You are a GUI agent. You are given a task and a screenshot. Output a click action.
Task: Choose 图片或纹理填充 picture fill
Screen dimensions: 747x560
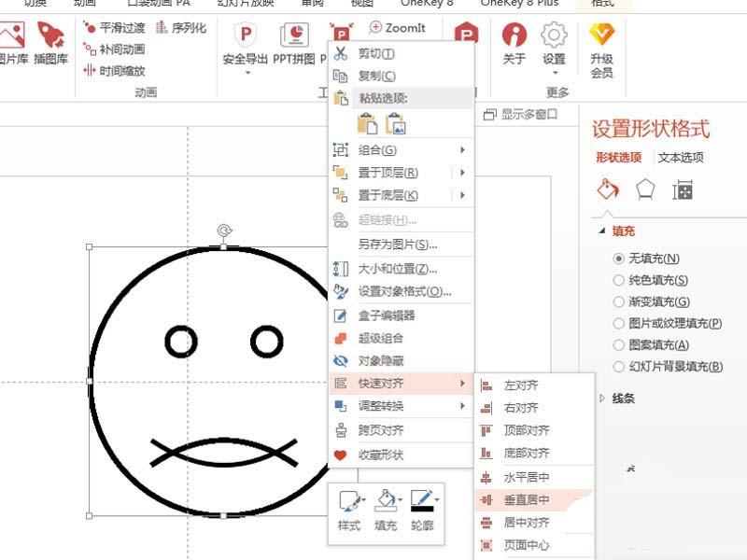point(670,323)
